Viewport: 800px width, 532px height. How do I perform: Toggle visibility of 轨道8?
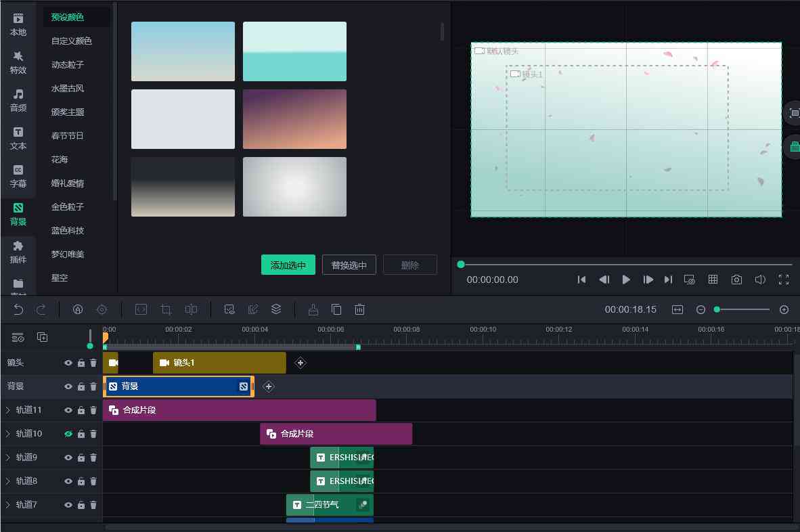coord(68,481)
